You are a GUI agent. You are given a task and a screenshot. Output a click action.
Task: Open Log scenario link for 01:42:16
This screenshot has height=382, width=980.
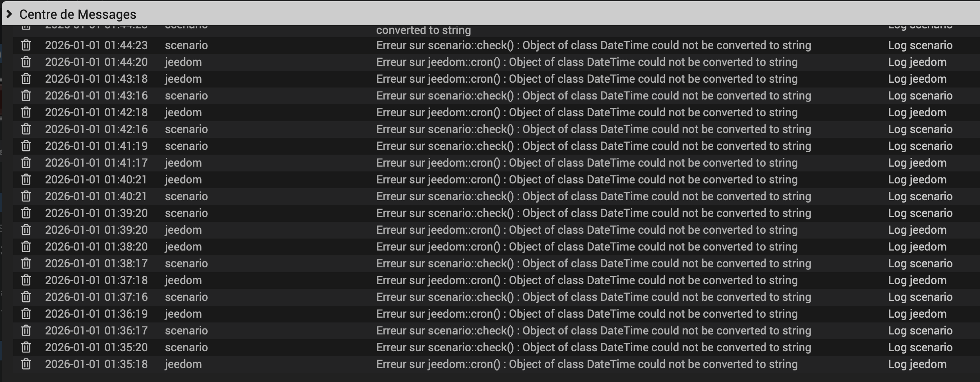tap(920, 129)
